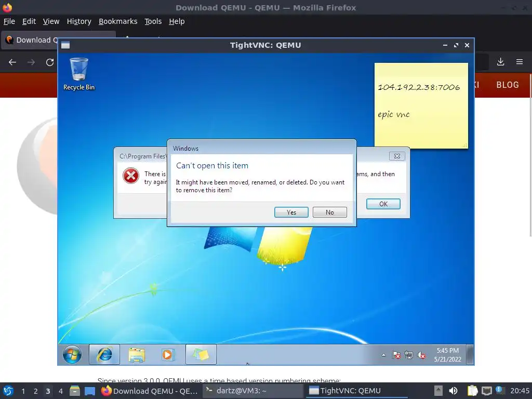Open Firefox Bookmarks menu
This screenshot has width=532, height=399.
click(x=118, y=21)
